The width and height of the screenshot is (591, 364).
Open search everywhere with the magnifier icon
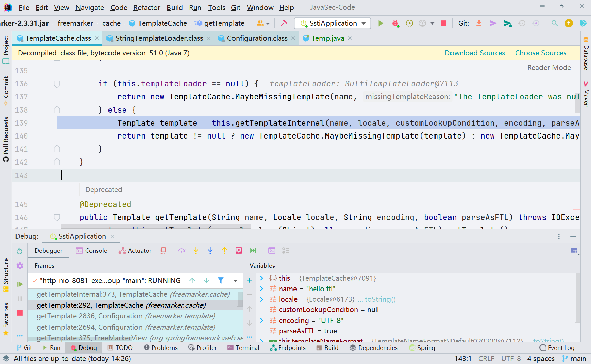tap(554, 23)
